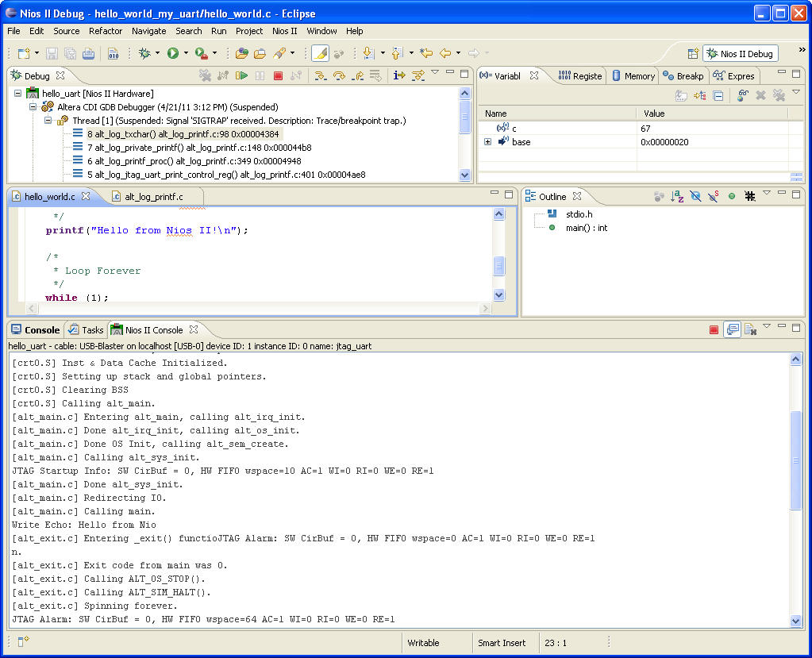Click the red Terminate button in Debug view
The width and height of the screenshot is (812, 658).
pyautogui.click(x=278, y=75)
